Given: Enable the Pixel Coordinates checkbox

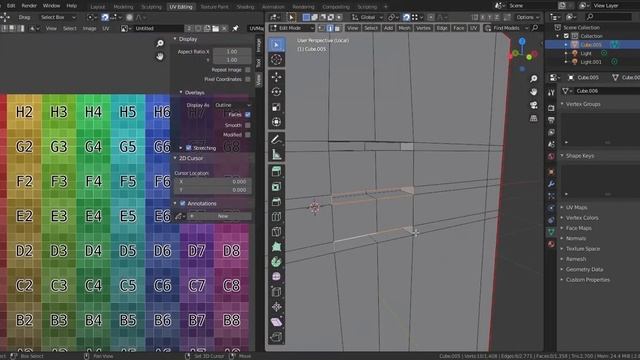Looking at the screenshot, I should (248, 79).
